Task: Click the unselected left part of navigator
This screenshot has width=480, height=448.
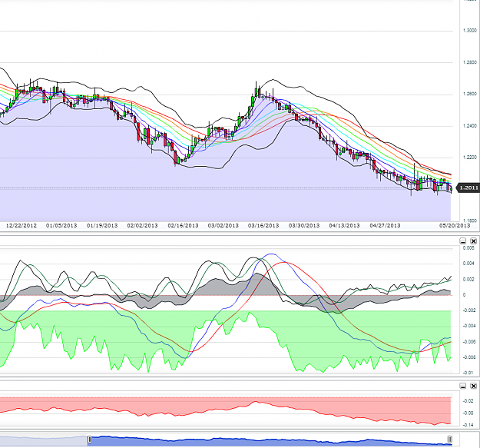Action: coord(44,440)
